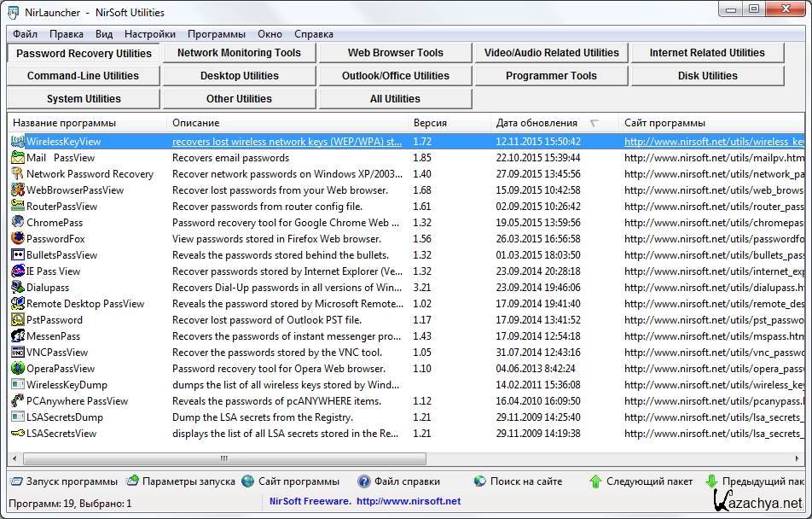Switch to the Disk Utilities tab
Viewport: 812px width, 519px height.
tap(707, 76)
